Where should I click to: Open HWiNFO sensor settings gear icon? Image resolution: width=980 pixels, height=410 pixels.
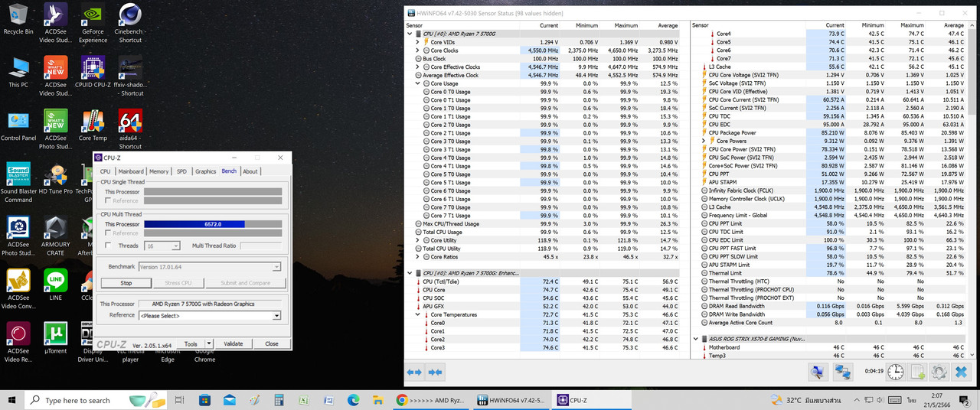939,373
